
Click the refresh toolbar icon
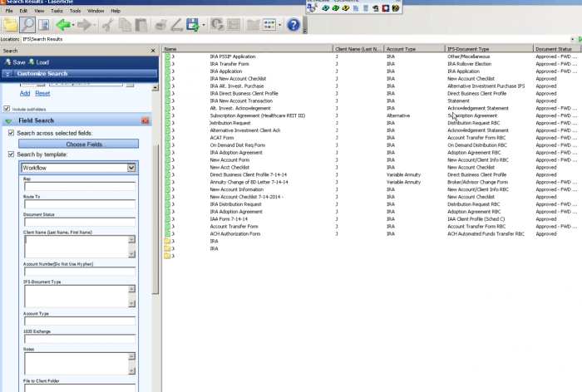[217, 25]
